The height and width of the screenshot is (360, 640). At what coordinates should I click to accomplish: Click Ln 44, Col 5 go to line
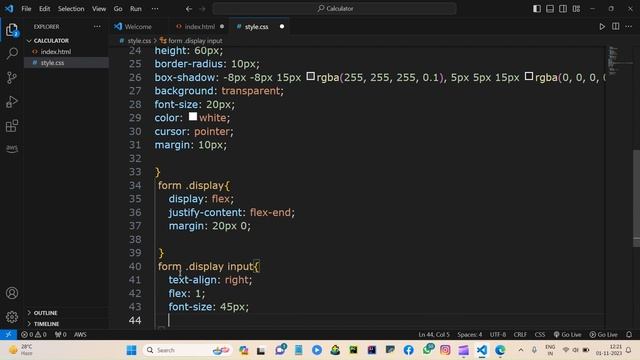[434, 334]
